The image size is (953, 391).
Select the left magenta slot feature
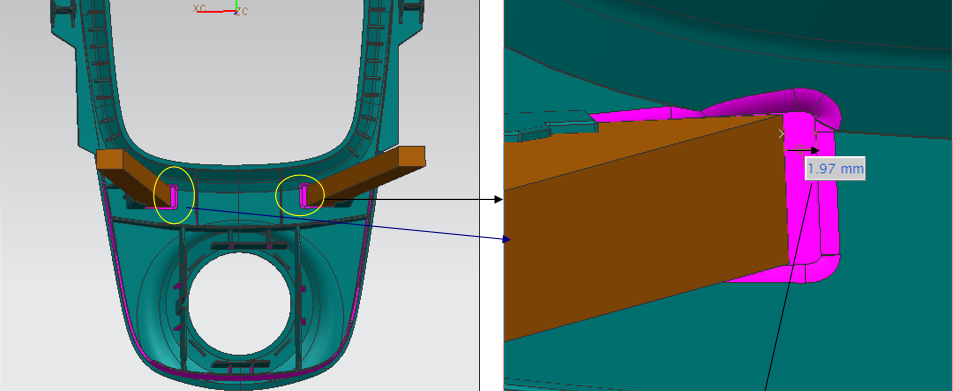pyautogui.click(x=173, y=196)
